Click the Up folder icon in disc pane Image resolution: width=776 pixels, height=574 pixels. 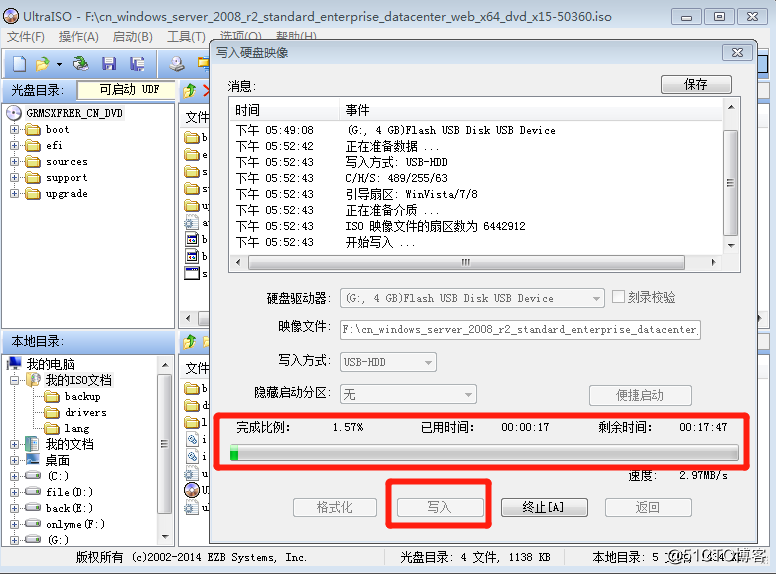190,90
